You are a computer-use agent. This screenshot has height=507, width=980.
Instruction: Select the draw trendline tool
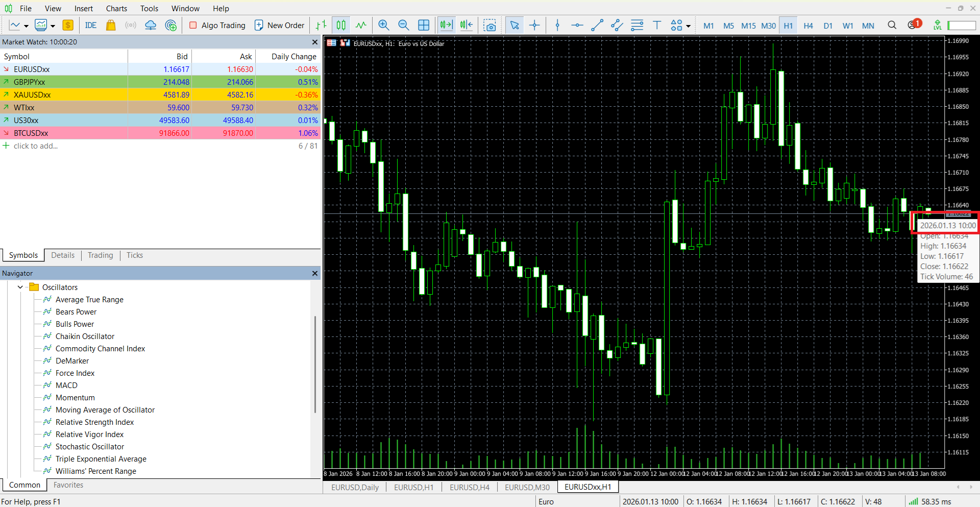[x=597, y=25]
